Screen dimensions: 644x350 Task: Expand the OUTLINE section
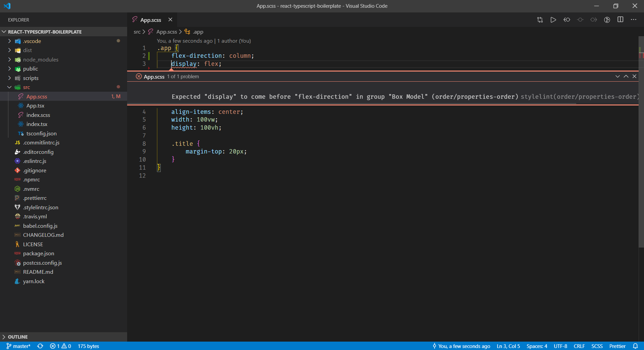[x=64, y=337]
